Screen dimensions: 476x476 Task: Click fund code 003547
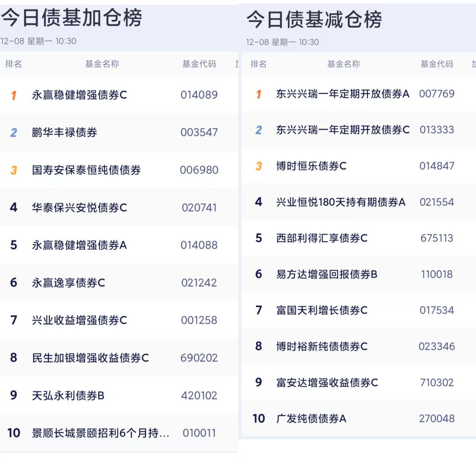pos(199,133)
